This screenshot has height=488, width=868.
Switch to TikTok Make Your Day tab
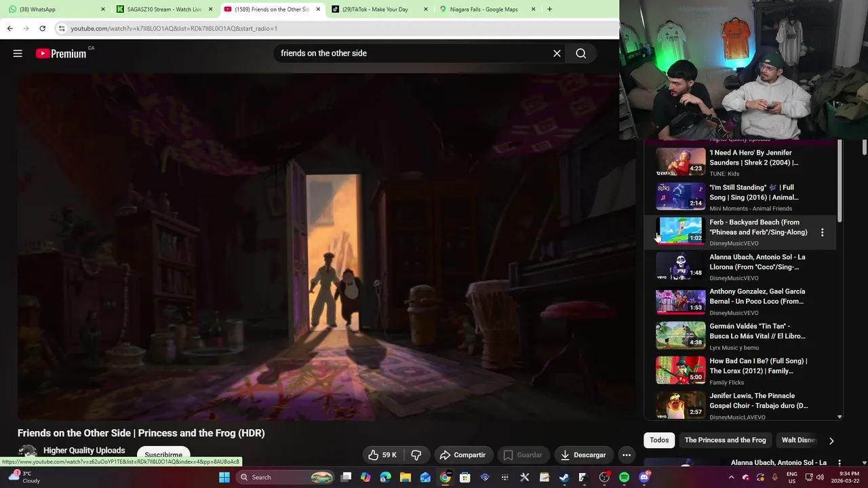[380, 9]
